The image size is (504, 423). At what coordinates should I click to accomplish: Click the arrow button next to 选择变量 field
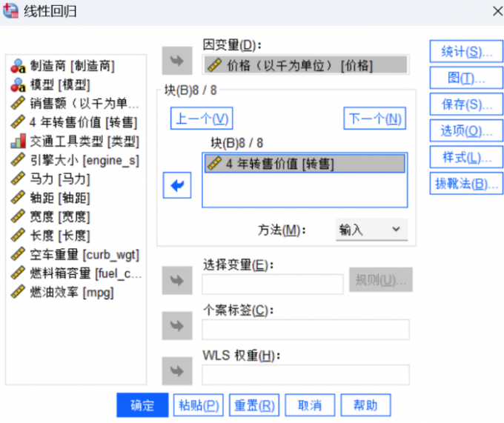point(177,280)
